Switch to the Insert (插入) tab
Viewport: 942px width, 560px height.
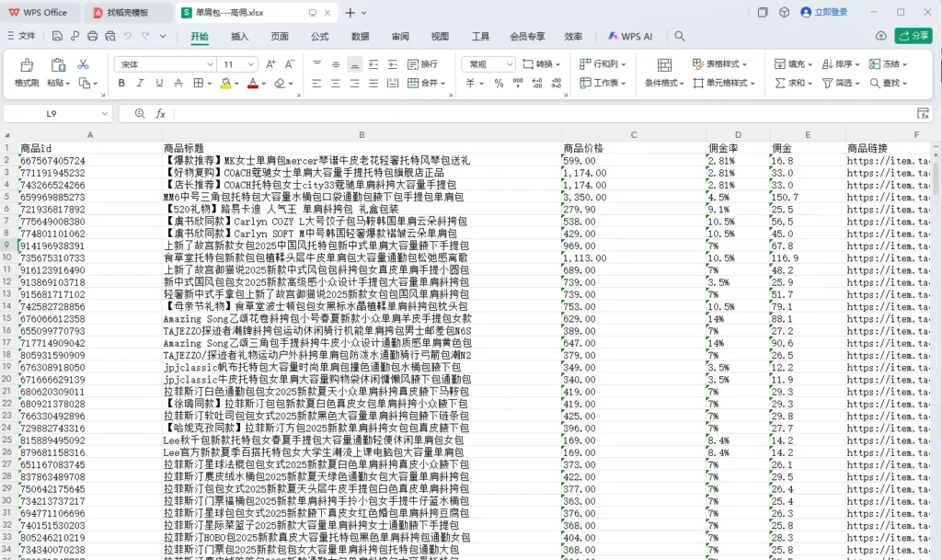240,36
